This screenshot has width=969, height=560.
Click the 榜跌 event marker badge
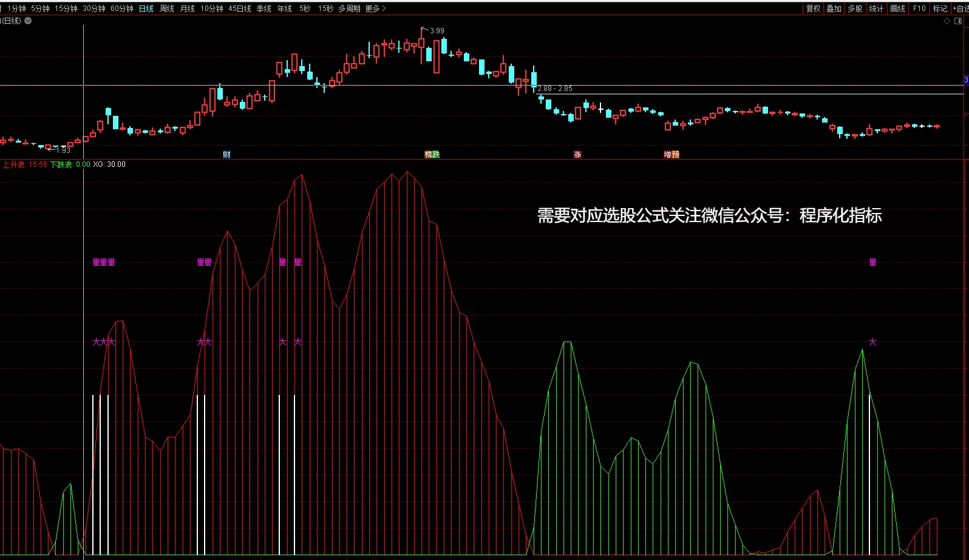[x=432, y=155]
